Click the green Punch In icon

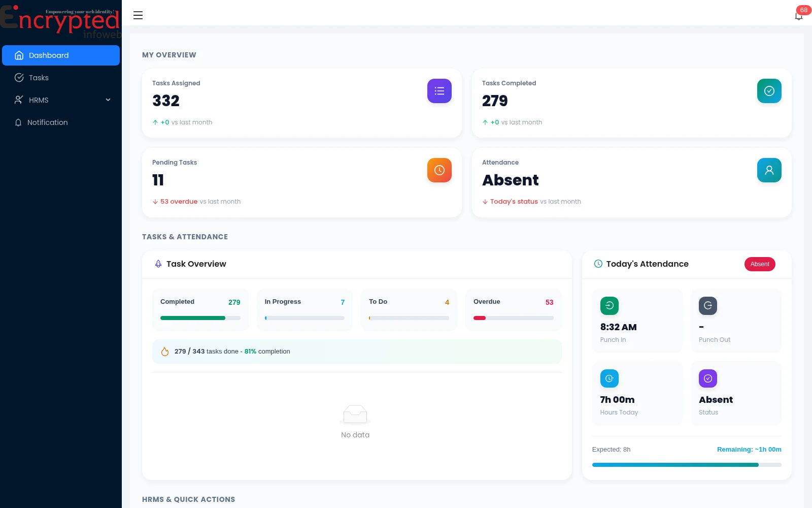(610, 306)
